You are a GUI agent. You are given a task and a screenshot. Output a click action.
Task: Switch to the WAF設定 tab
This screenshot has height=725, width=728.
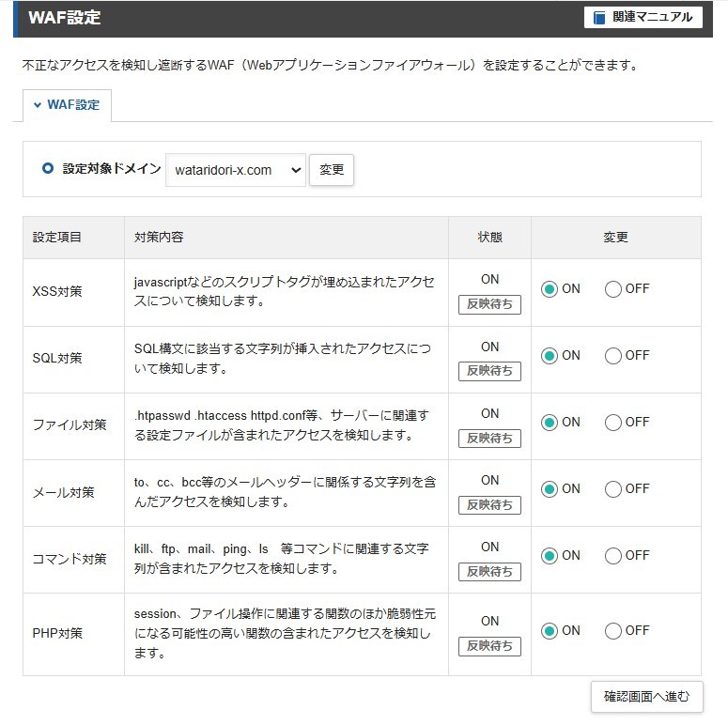[x=68, y=105]
